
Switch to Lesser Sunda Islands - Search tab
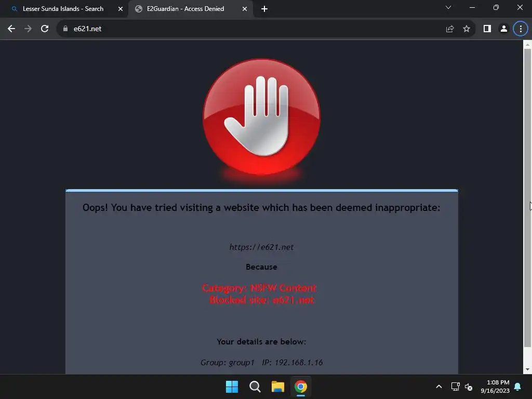[x=63, y=9]
